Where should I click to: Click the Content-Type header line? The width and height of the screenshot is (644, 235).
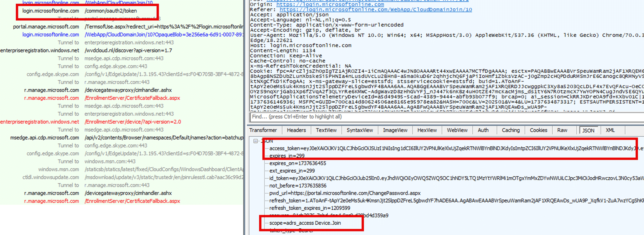(327, 25)
